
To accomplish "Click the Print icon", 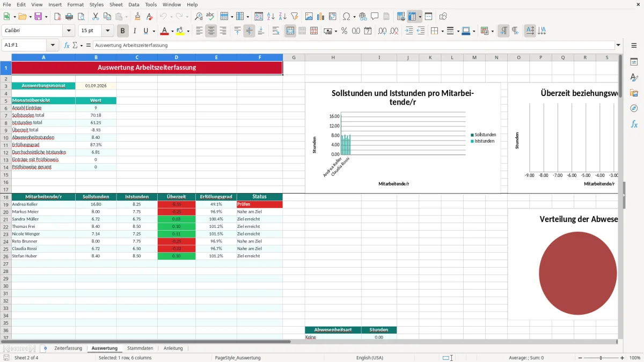I will coord(69,17).
